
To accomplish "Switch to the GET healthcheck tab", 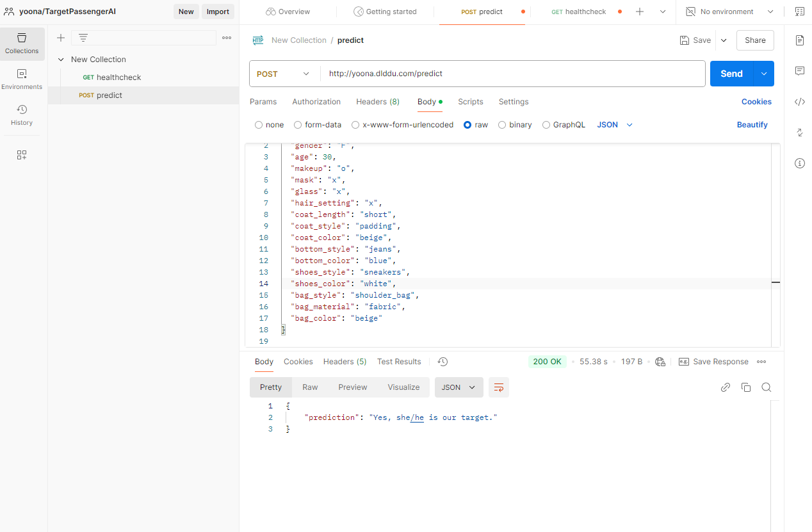I will coord(579,12).
